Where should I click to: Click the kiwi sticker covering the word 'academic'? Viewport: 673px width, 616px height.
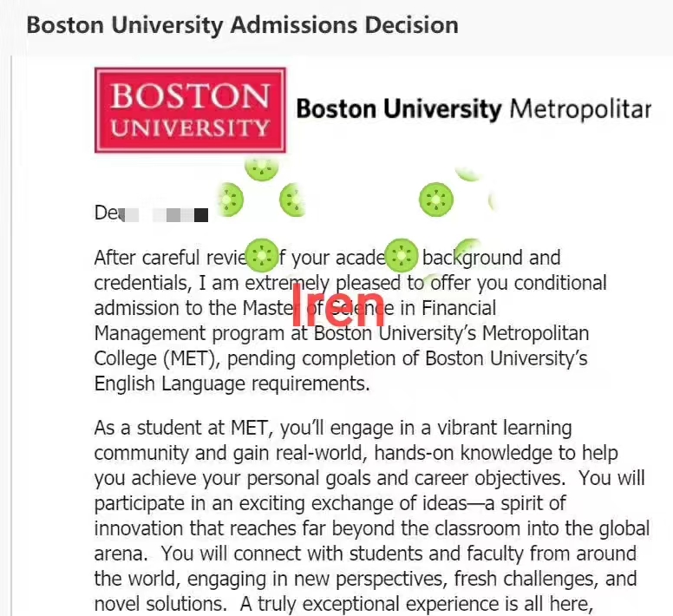click(x=402, y=256)
